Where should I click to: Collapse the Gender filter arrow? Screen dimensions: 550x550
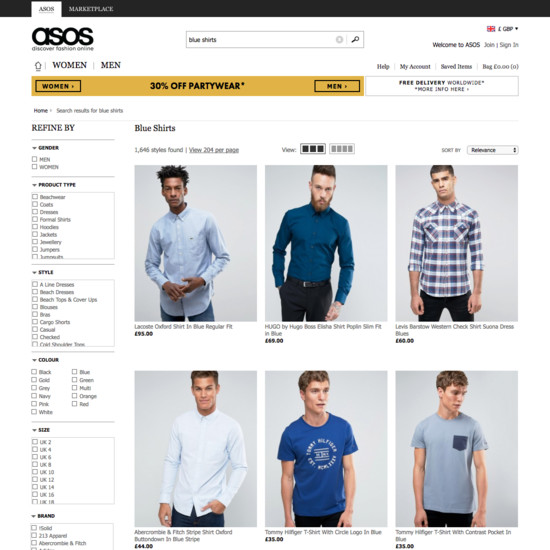[x=34, y=148]
